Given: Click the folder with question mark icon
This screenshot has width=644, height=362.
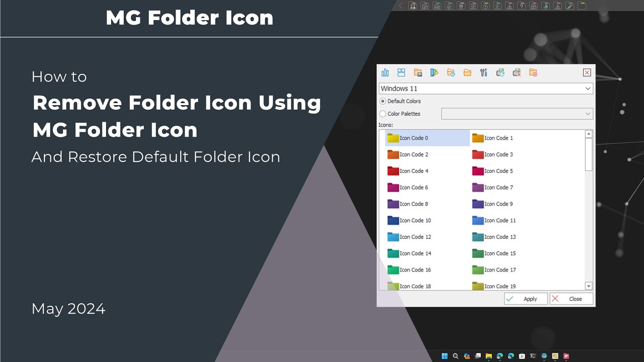Looking at the screenshot, I should point(451,73).
